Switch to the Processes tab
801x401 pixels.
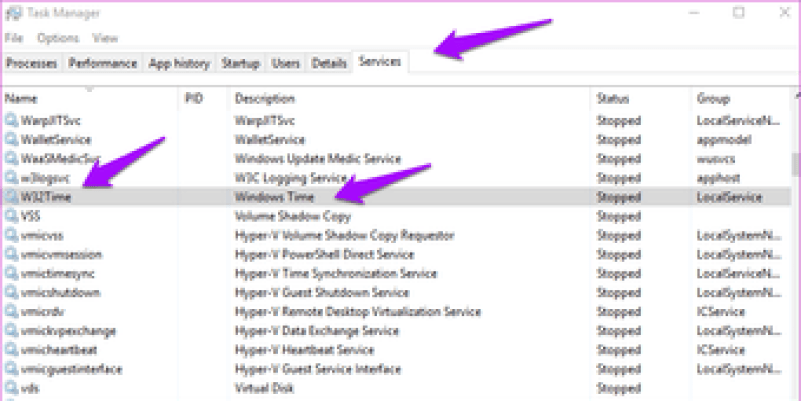pos(32,63)
